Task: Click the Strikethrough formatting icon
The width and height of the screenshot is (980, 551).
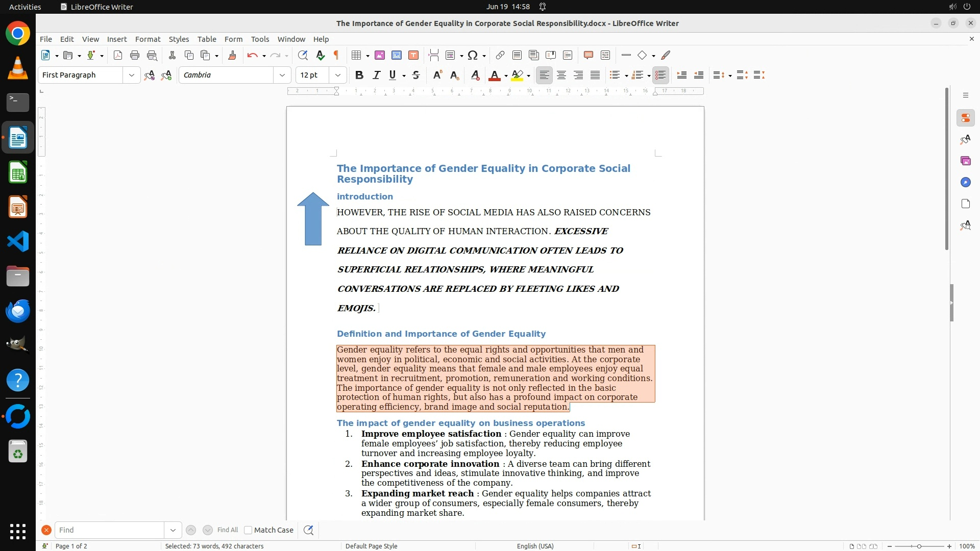Action: pos(416,75)
